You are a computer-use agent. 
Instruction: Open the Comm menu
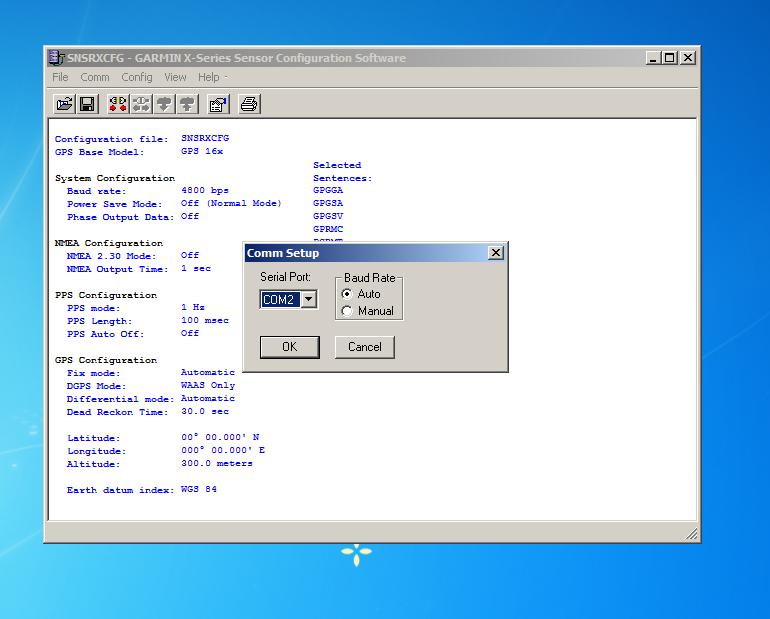pyautogui.click(x=95, y=77)
